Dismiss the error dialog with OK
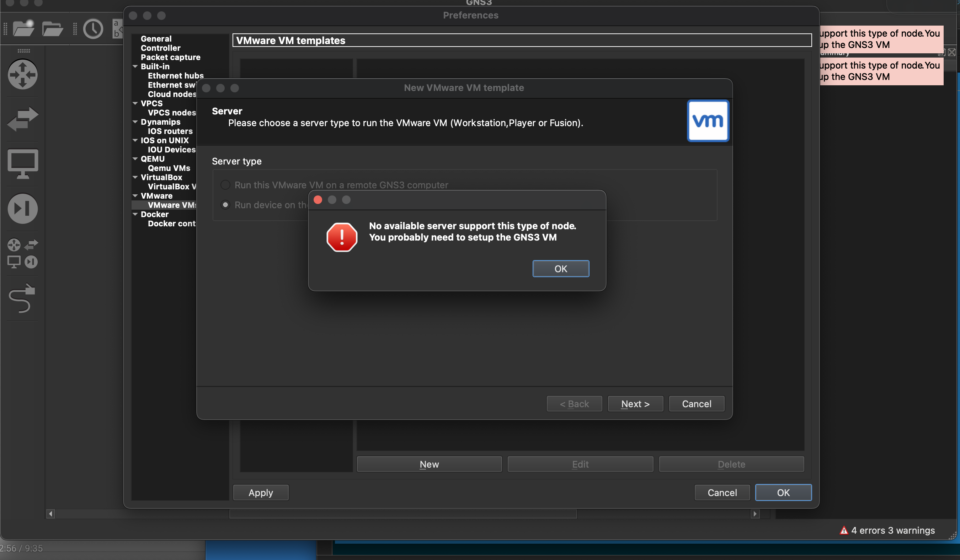The width and height of the screenshot is (960, 560). pyautogui.click(x=561, y=268)
